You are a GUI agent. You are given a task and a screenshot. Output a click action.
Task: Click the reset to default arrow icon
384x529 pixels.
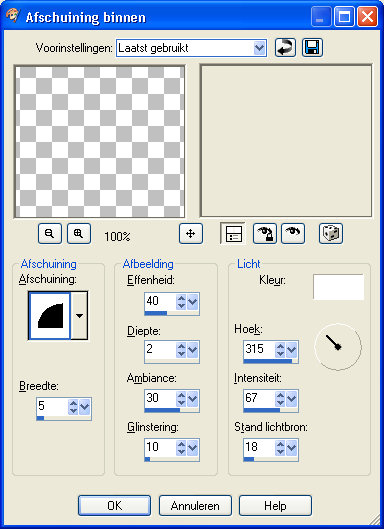point(285,48)
